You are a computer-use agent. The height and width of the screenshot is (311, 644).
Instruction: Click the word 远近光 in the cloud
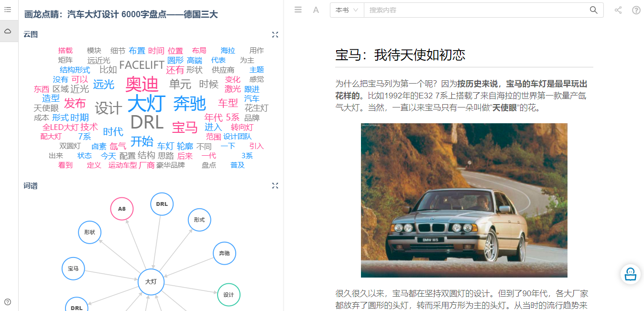98,60
